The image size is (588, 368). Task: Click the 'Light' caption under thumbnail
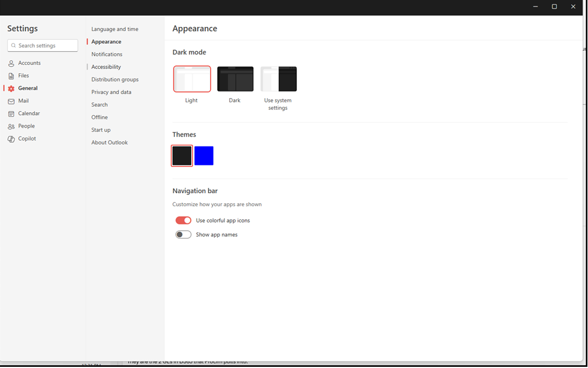pyautogui.click(x=191, y=100)
